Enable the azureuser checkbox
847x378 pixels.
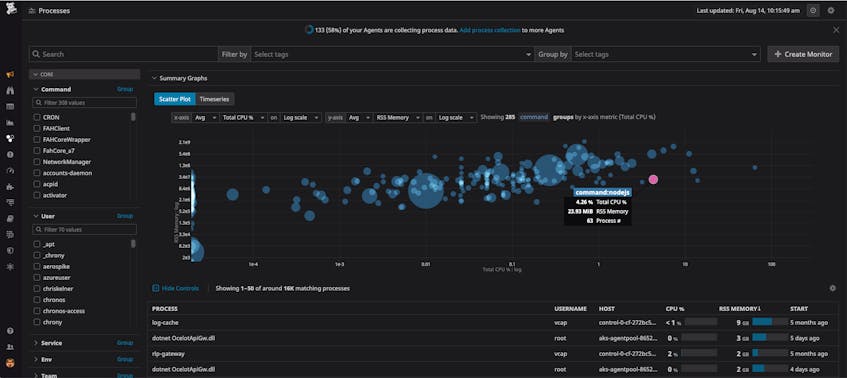point(37,278)
